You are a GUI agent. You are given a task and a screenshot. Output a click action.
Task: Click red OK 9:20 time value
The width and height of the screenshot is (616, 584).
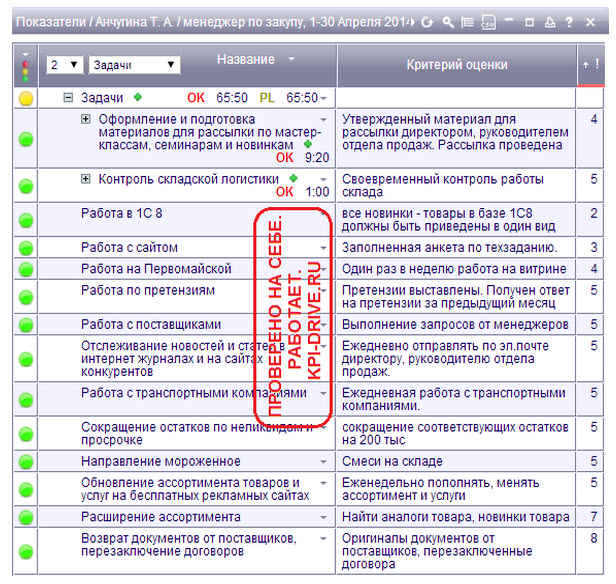pos(302,157)
